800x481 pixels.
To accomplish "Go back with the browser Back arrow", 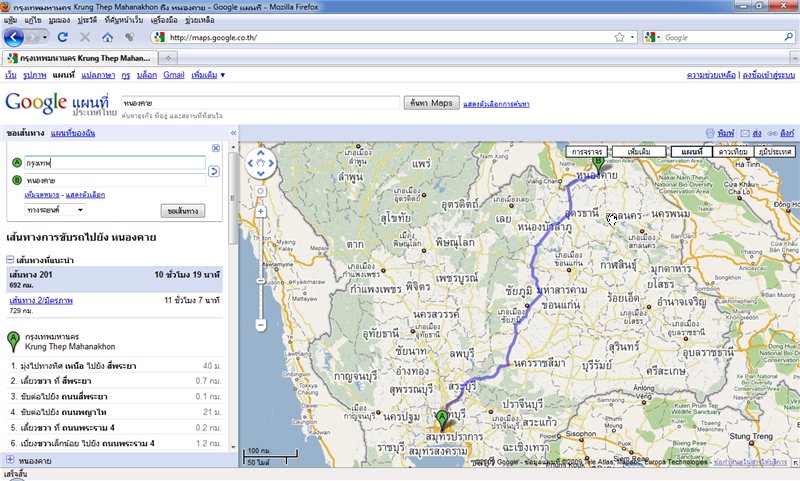I will pyautogui.click(x=14, y=37).
